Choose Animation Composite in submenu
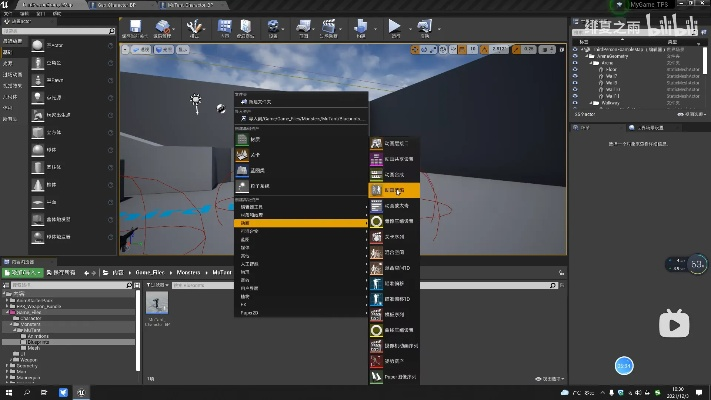Image resolution: width=711 pixels, height=400 pixels. click(x=394, y=175)
